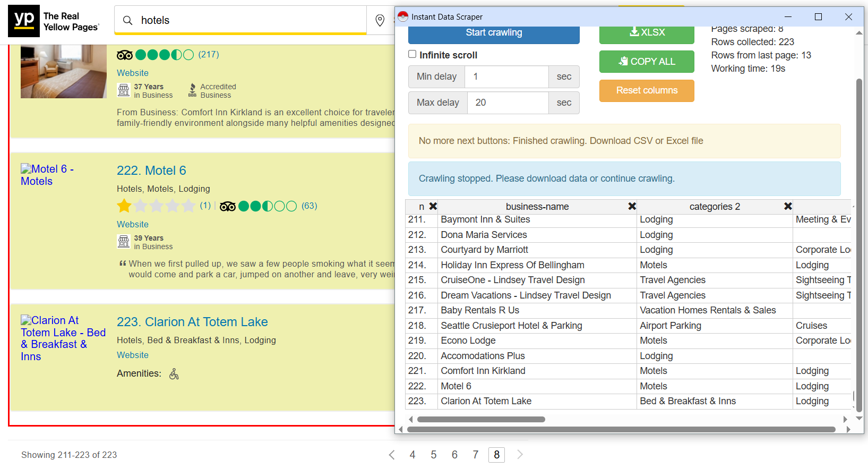Select the 'Baby Rentals R Us' cell
Image resolution: width=868 pixels, height=468 pixels.
[x=537, y=310]
